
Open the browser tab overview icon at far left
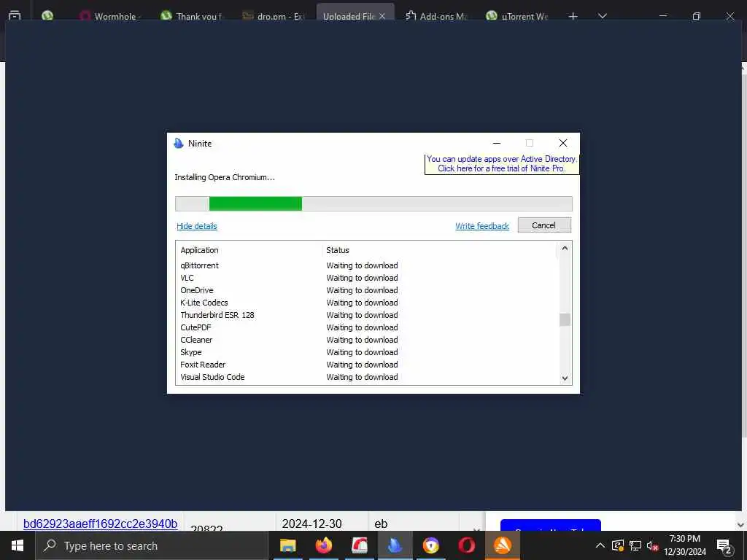point(15,16)
